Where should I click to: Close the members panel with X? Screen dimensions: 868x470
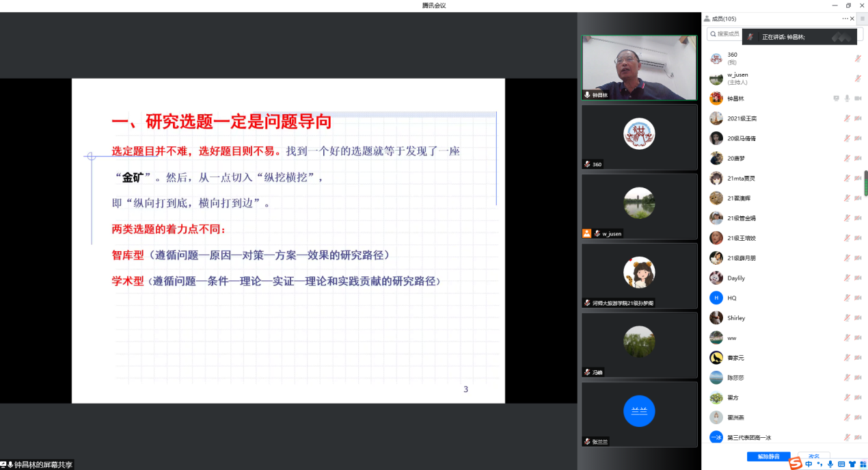852,18
